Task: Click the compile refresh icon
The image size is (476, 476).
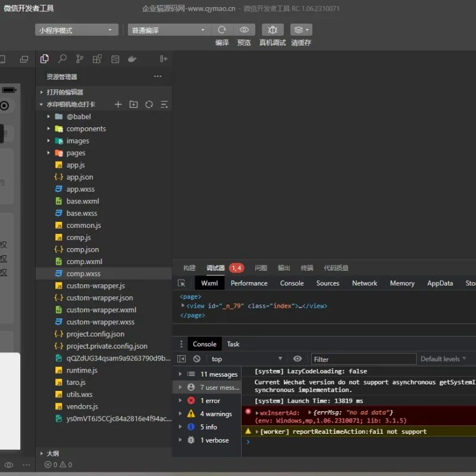Action: [x=222, y=30]
